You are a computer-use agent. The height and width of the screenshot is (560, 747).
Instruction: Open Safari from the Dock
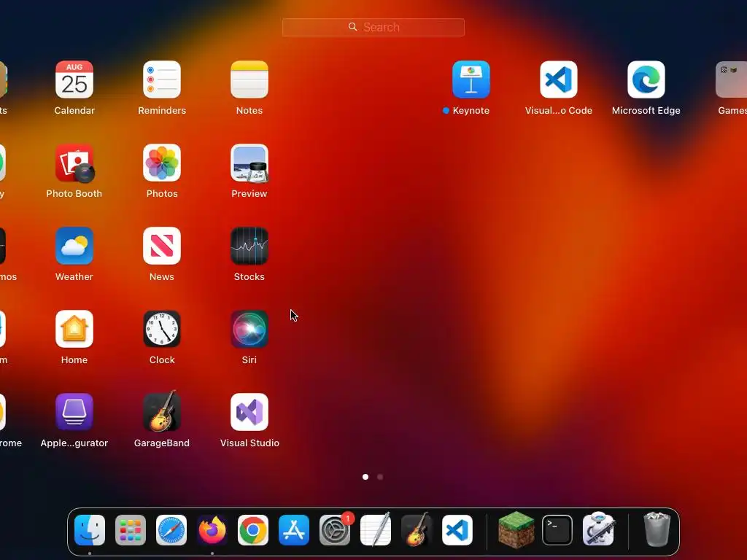point(171,530)
